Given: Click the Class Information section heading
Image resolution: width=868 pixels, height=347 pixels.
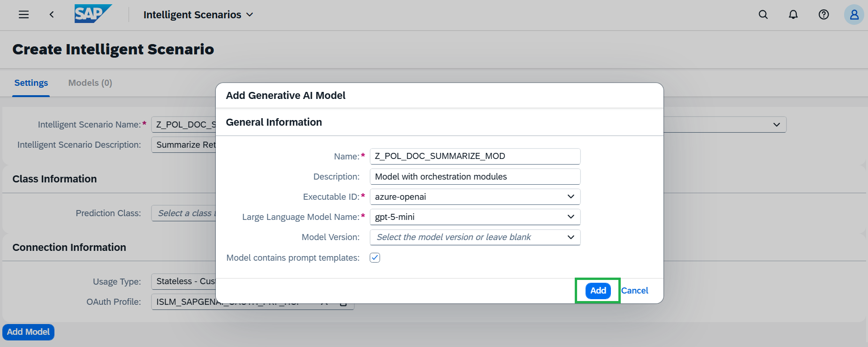Looking at the screenshot, I should click(54, 179).
